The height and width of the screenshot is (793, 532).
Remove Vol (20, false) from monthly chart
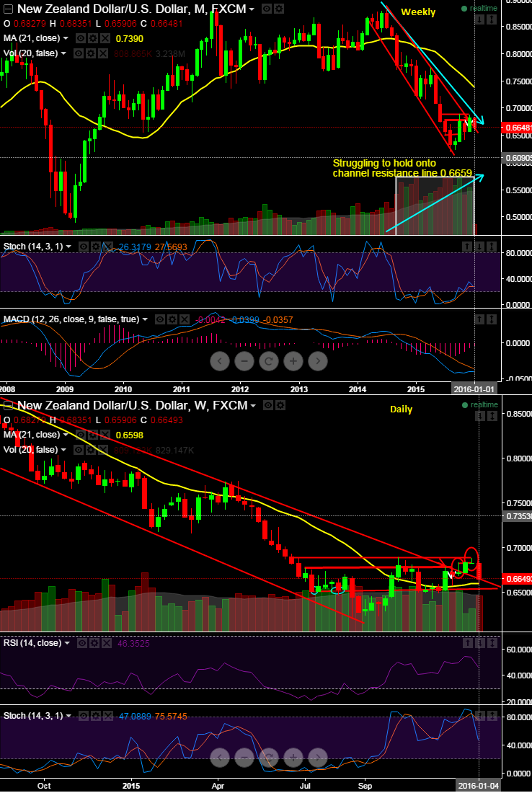click(x=102, y=53)
